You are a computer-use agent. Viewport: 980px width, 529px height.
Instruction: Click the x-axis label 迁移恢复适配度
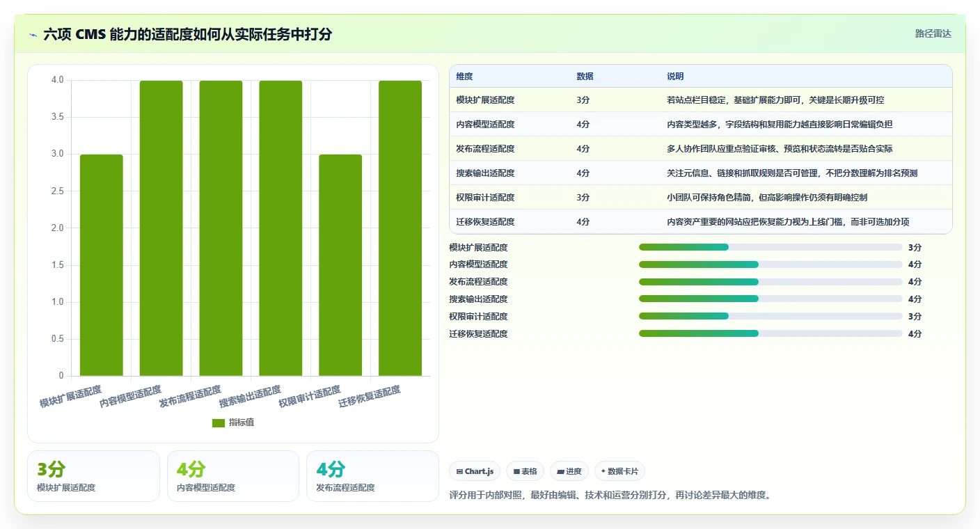pyautogui.click(x=370, y=397)
